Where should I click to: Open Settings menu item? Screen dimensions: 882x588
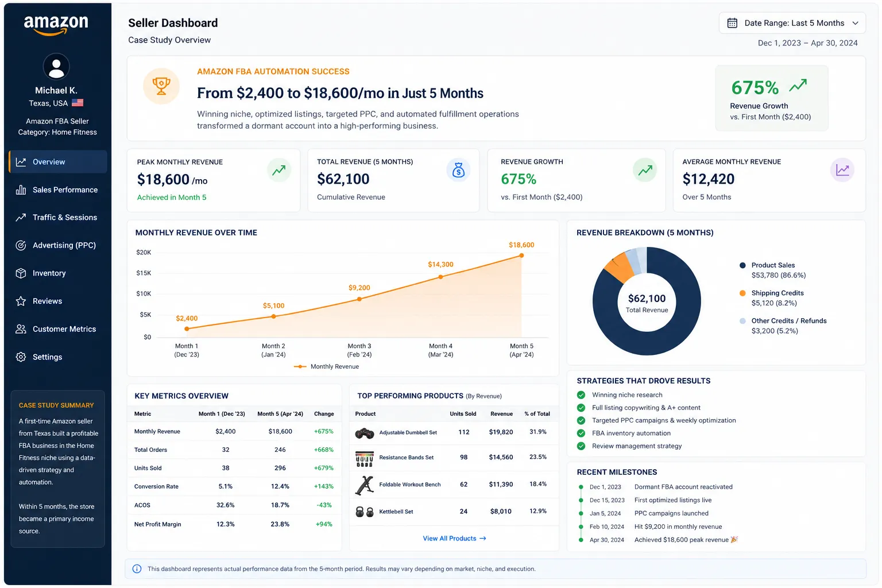(x=58, y=357)
